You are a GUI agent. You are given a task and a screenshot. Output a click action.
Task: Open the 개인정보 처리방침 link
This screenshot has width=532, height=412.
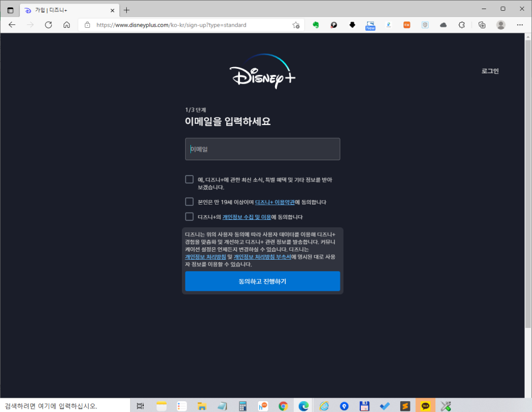point(205,257)
